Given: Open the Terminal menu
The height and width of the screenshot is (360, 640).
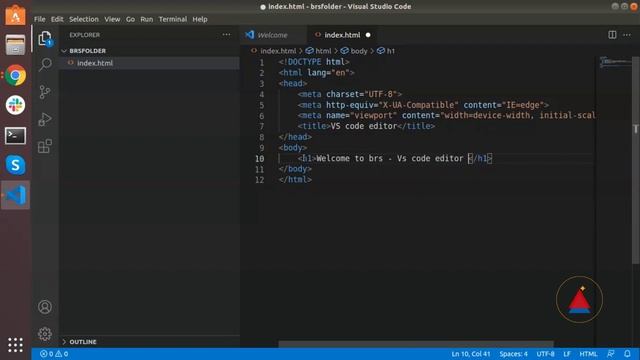Looking at the screenshot, I should click(173, 19).
